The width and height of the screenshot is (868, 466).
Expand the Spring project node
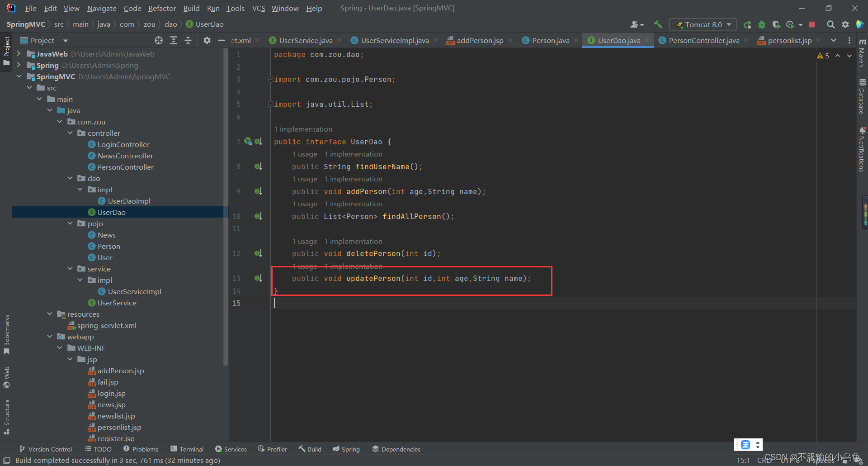coord(18,65)
